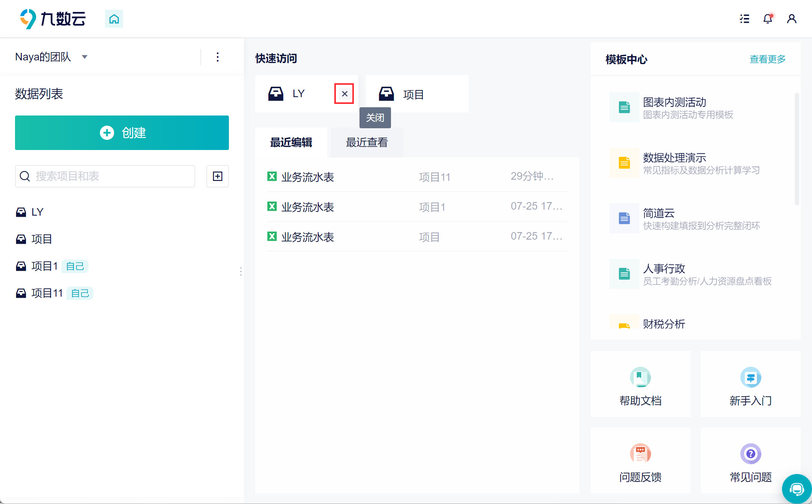
Task: Switch to the 最近查看 tab
Action: tap(367, 142)
